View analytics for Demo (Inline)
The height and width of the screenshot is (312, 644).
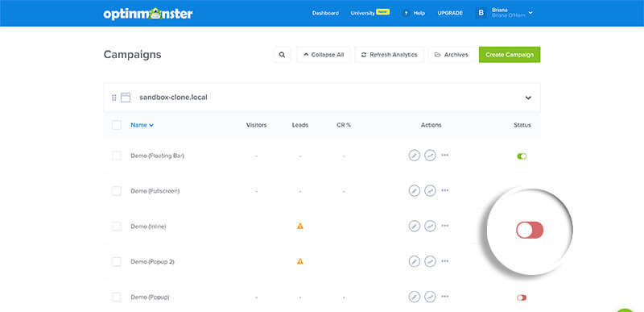430,226
